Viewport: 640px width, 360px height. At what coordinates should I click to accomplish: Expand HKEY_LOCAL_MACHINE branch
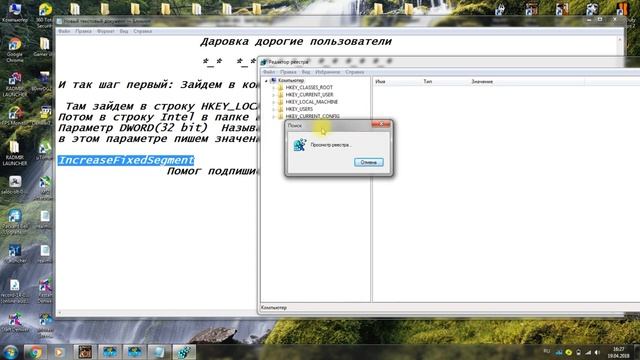click(273, 102)
